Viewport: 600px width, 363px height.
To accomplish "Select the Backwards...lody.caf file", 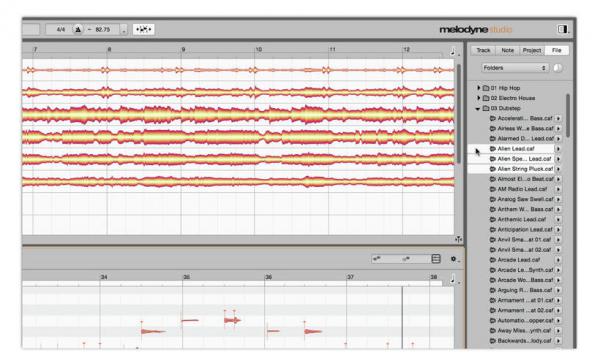I will [524, 340].
